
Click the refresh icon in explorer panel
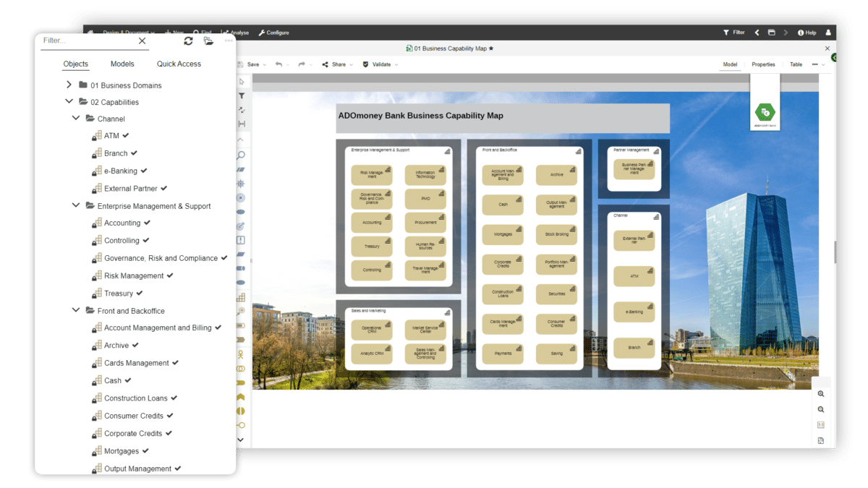click(188, 41)
